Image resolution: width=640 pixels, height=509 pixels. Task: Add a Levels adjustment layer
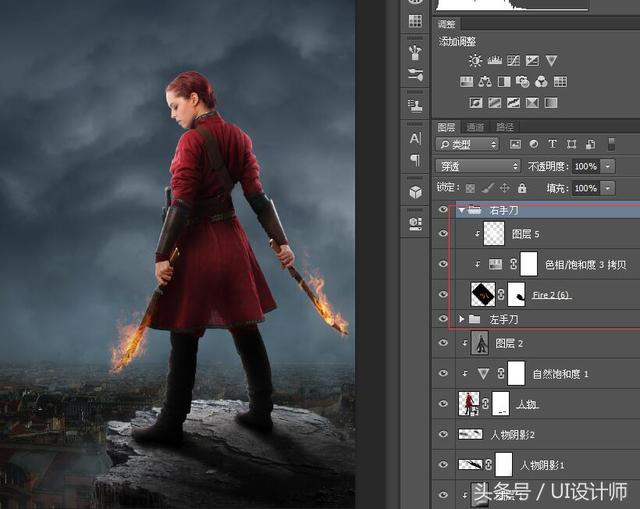pos(494,61)
